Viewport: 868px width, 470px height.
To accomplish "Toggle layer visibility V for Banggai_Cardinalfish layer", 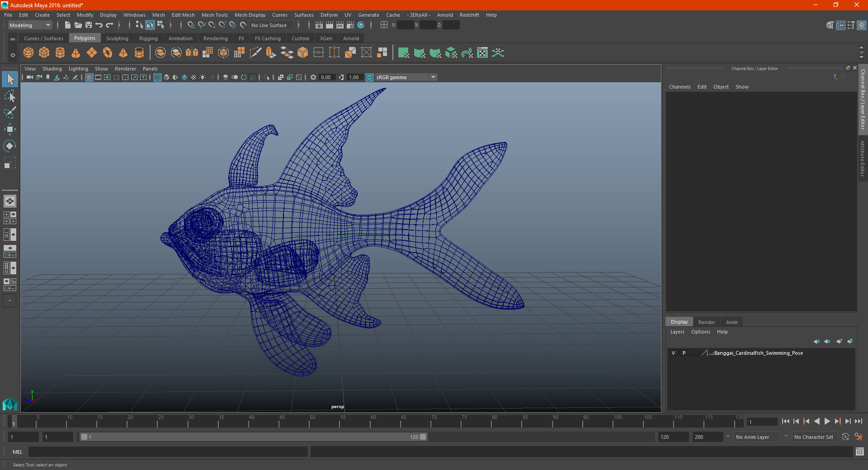I will click(x=673, y=353).
